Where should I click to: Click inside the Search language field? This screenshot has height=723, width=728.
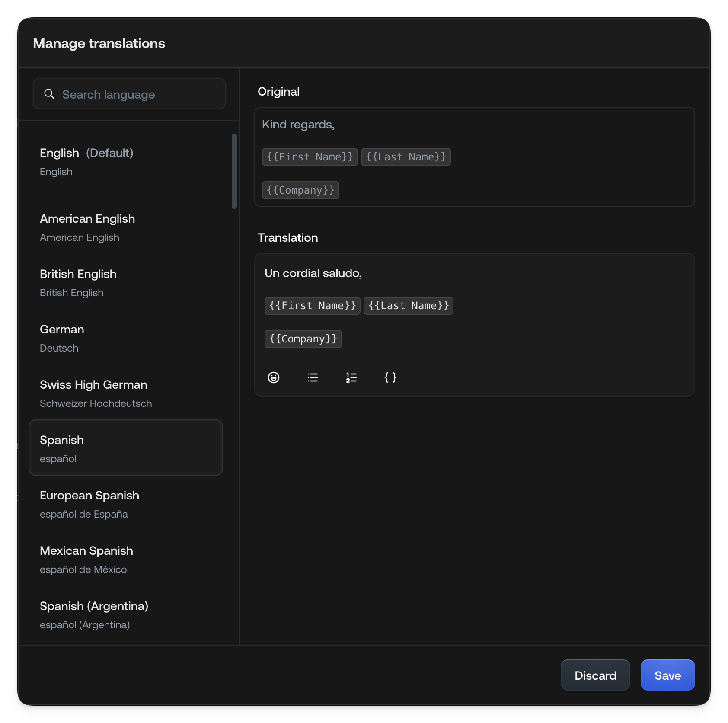pos(130,94)
